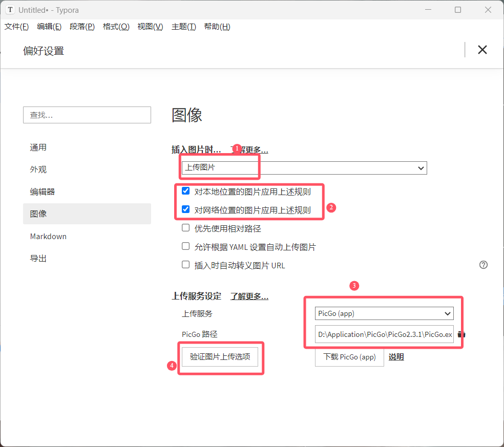The image size is (504, 447).
Task: Uncheck 对本地位置的图片应用上述规则 checkbox
Action: click(x=185, y=191)
